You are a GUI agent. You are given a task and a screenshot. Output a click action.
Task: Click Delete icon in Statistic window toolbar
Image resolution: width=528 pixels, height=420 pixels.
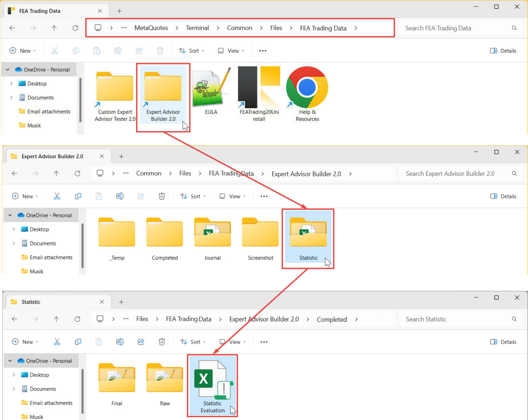coord(162,342)
